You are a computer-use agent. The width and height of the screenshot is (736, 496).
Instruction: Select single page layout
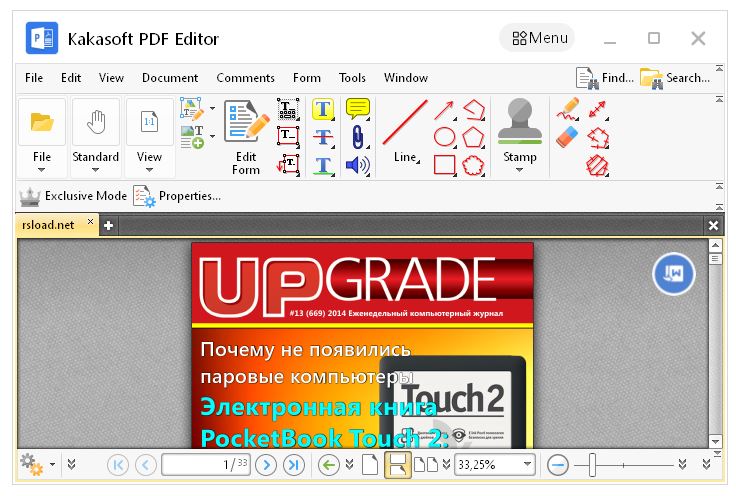click(370, 465)
